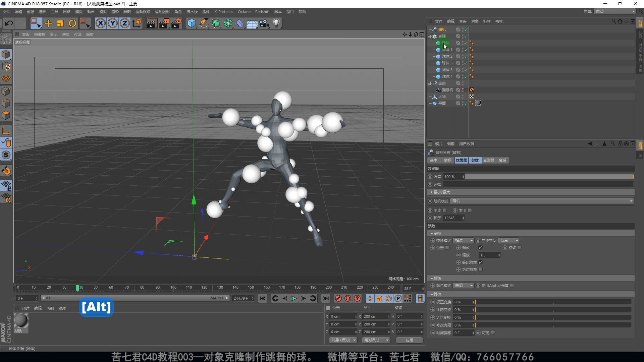Image resolution: width=644 pixels, height=362 pixels.
Task: Switch to Texture mode
Action: [x=6, y=67]
